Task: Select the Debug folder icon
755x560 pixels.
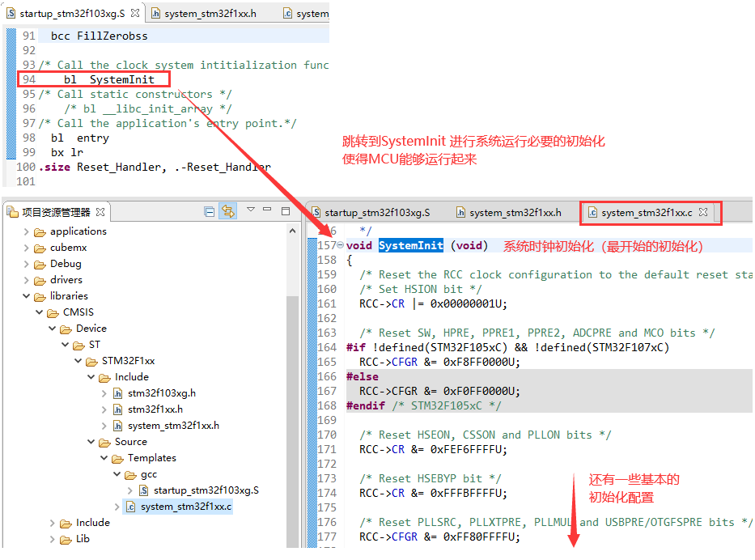Action: pos(40,265)
